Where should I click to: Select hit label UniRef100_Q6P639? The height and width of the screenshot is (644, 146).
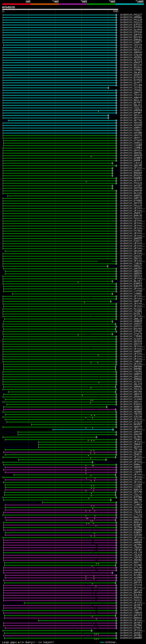click(131, 156)
